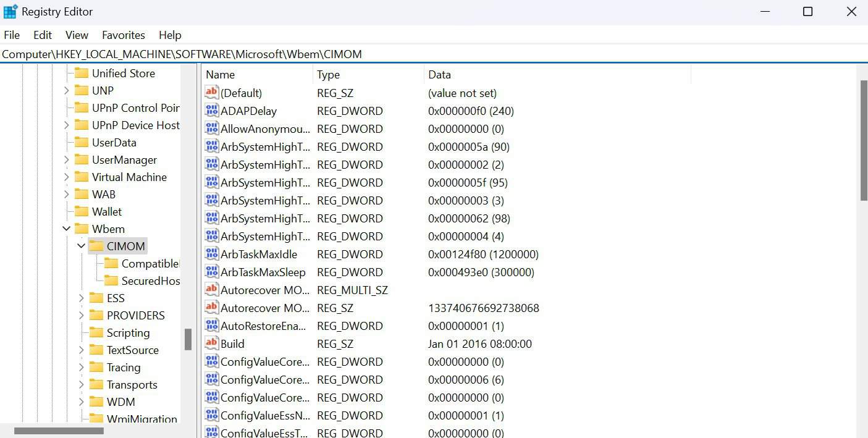Click the values list vertical scrollbar thumb

864,140
